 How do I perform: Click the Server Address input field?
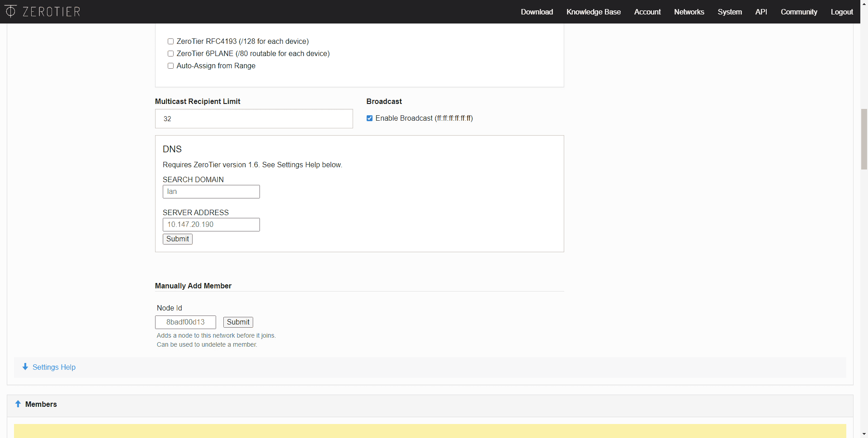[x=211, y=225]
